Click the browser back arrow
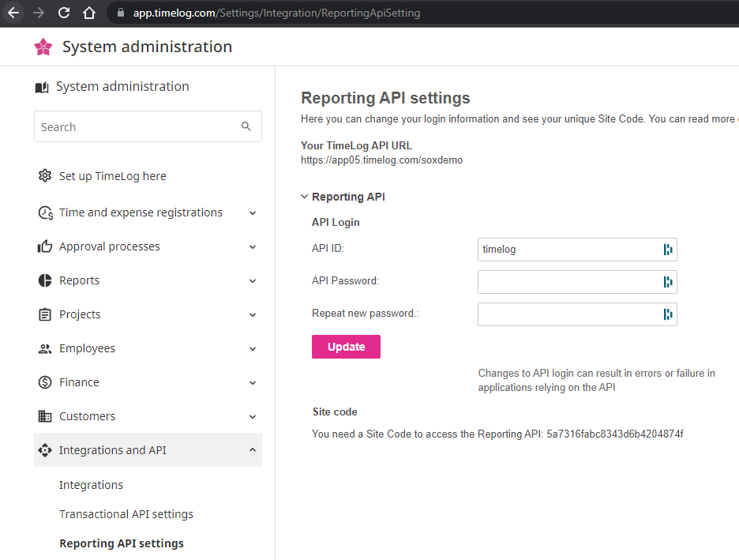 pos(13,13)
